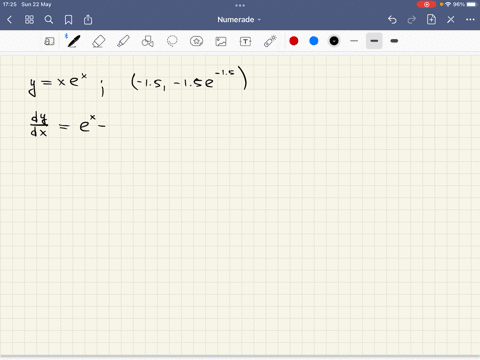Tap the battery status indicator

pyautogui.click(x=471, y=4)
